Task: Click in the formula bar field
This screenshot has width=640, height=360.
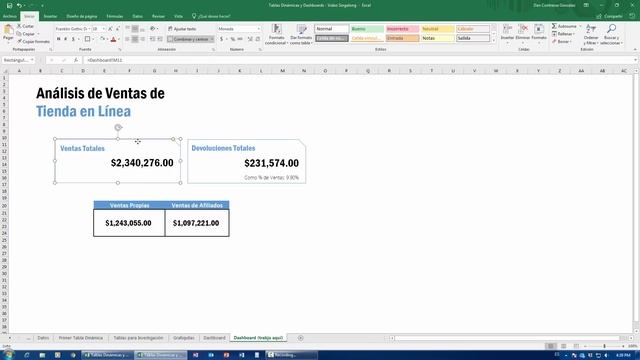Action: coord(358,60)
